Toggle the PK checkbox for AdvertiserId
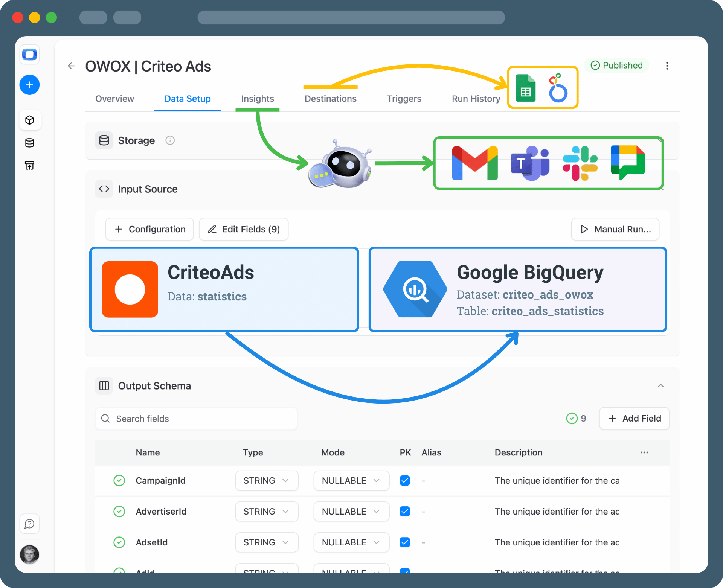 [x=405, y=512]
